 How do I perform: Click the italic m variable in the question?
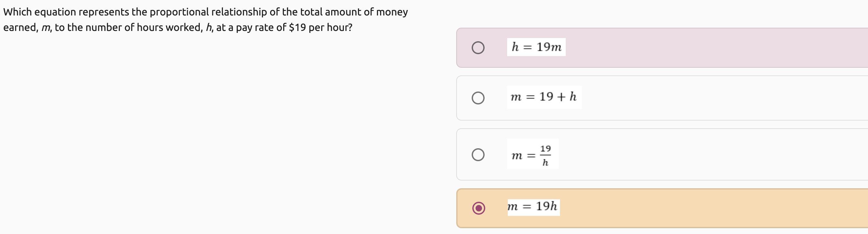[x=45, y=28]
